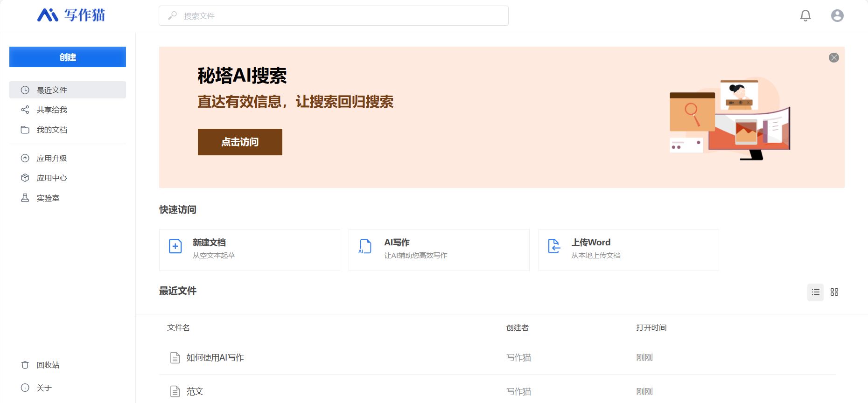This screenshot has width=868, height=403.
Task: Click the folder icon beside 我的文档
Action: (25, 130)
